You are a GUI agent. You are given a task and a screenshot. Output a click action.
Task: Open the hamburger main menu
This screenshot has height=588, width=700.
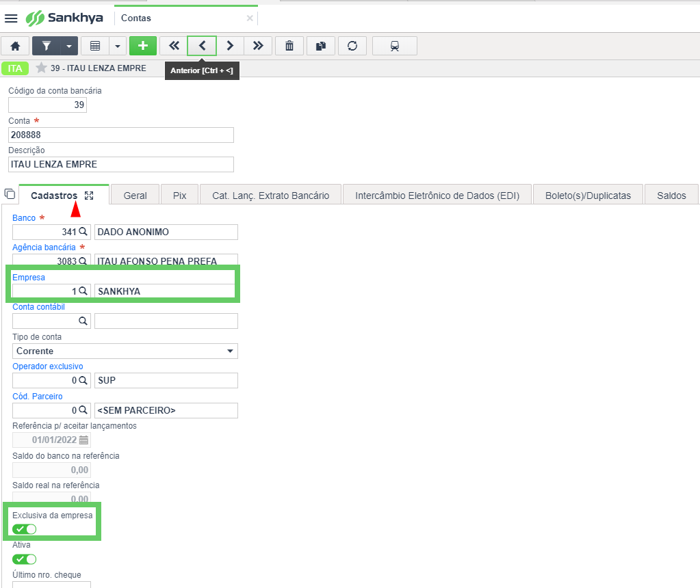click(x=11, y=18)
